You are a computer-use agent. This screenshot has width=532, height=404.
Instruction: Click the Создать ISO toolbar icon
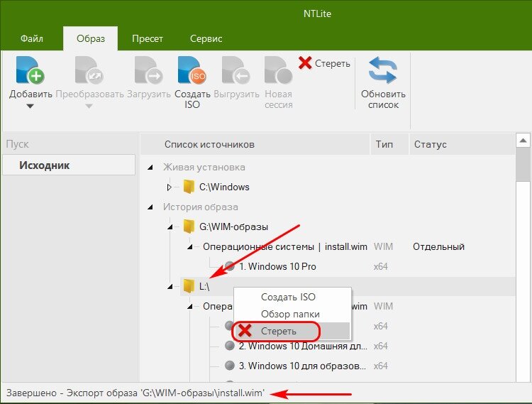(192, 70)
